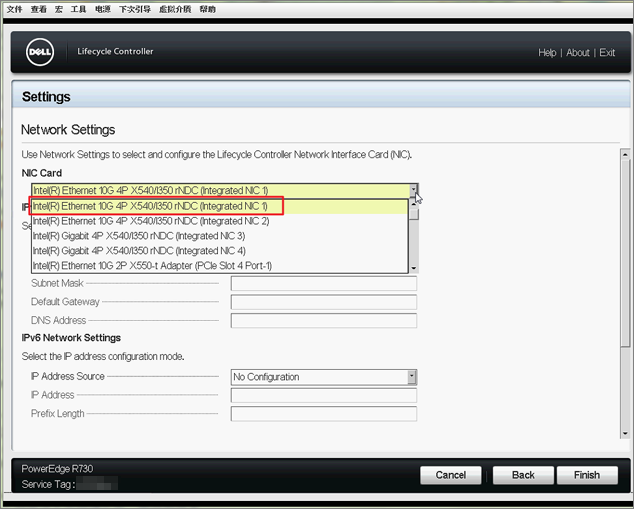This screenshot has width=634, height=509.
Task: Open the 文件 menu
Action: point(15,9)
